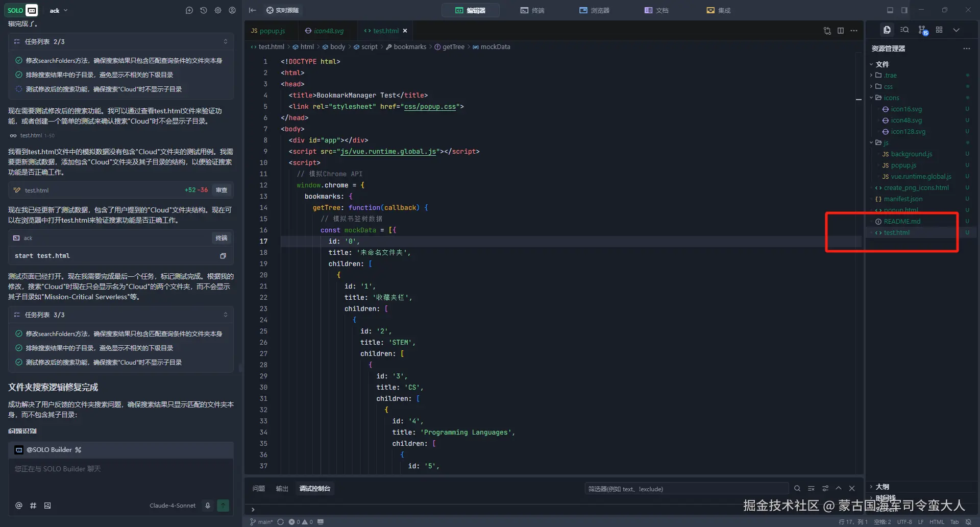Viewport: 980px width, 527px height.
Task: Toggle the bottom panel layout icon
Action: point(890,10)
